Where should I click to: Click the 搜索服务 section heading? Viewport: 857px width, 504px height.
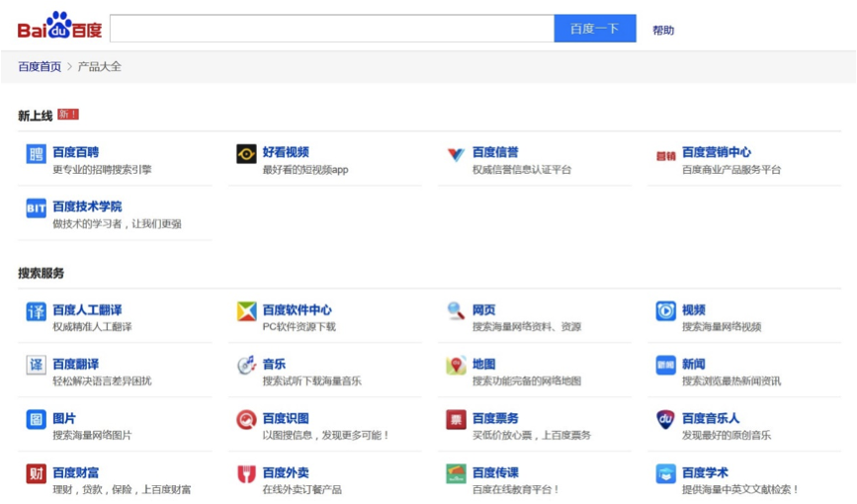point(41,273)
